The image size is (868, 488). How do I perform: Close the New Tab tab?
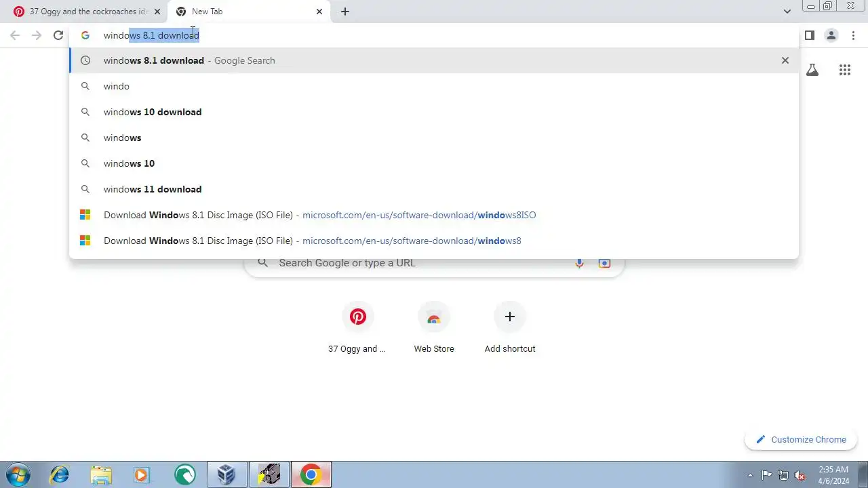319,12
